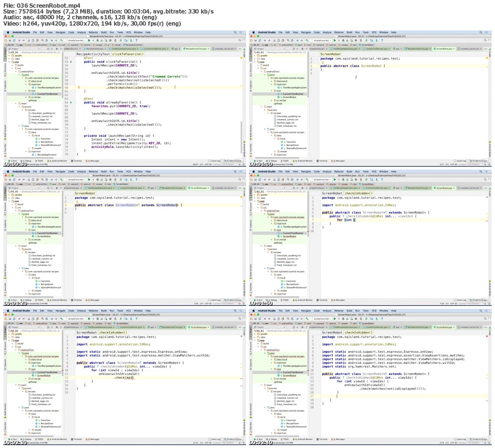Open the alreadyFavorite() run configuration dropdown in 00:00:30 frame
This screenshot has width=495, height=448.
(x=76, y=41)
